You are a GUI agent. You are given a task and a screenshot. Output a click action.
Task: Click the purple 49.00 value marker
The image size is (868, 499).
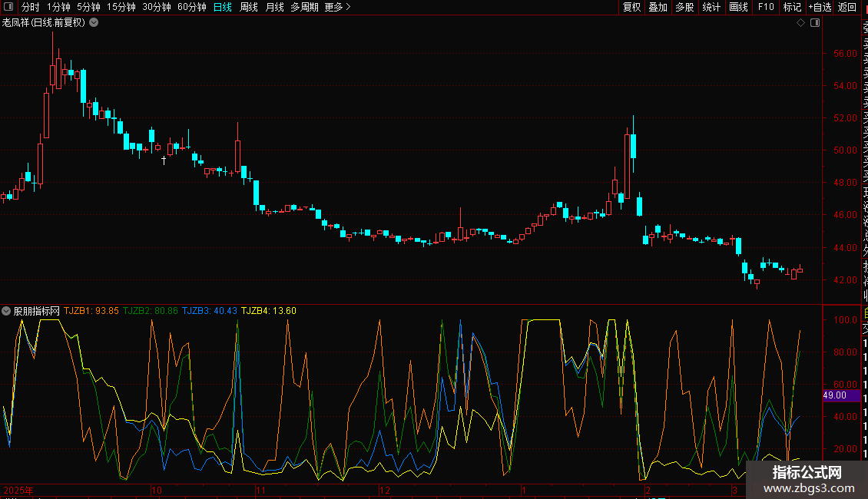(x=836, y=395)
